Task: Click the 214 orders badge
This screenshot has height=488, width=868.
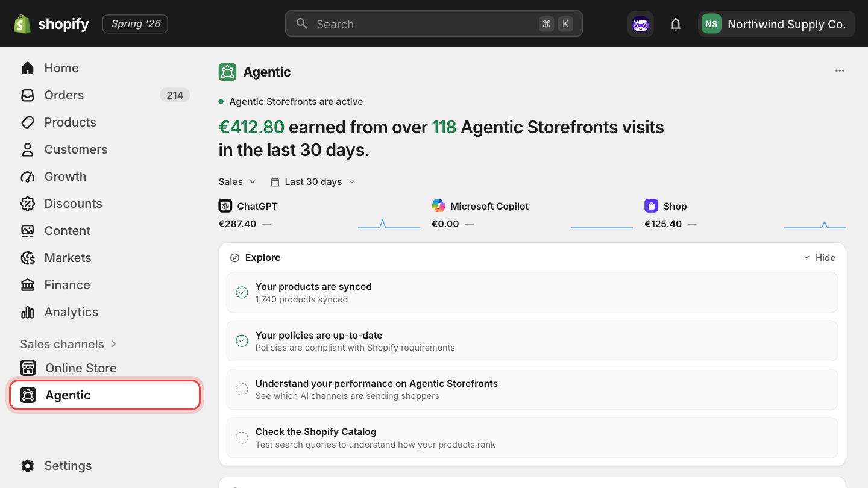Action: click(x=175, y=95)
